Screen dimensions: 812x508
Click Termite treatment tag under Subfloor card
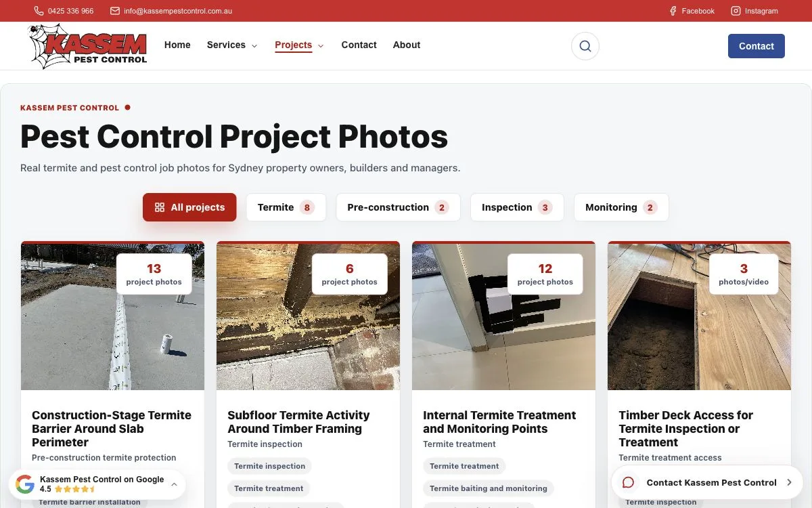(x=269, y=488)
